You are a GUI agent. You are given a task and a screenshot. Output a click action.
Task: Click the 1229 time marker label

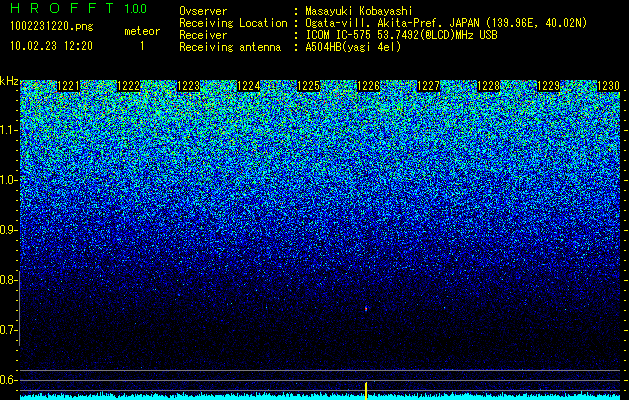(x=548, y=86)
